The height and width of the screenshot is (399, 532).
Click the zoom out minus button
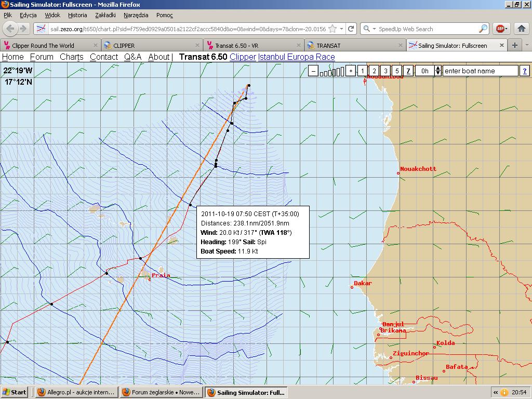tap(313, 71)
